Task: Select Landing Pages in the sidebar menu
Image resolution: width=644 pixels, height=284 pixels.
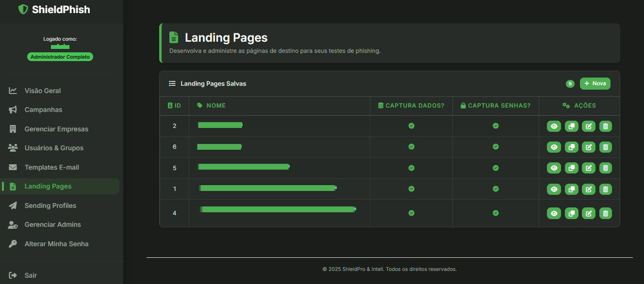Action: coord(48,186)
